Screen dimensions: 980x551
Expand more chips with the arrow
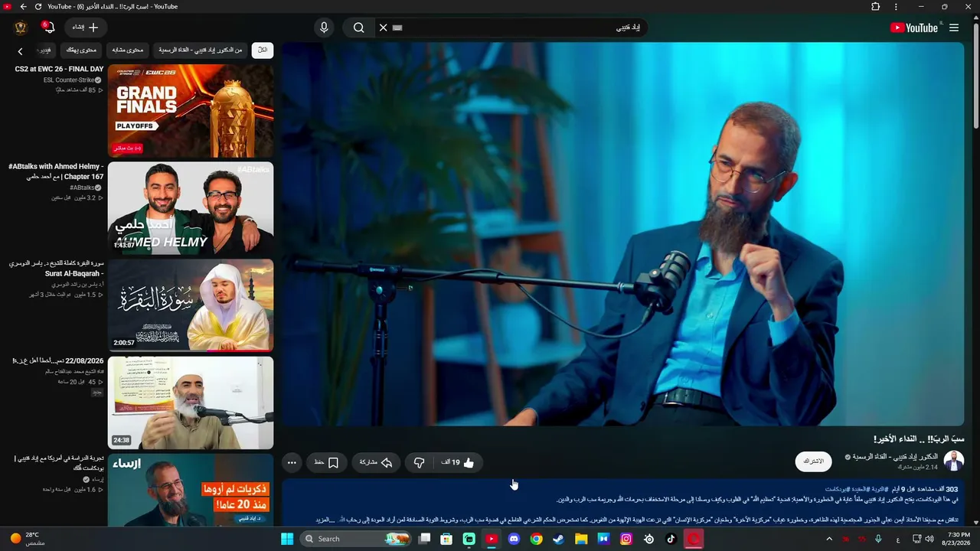point(21,51)
